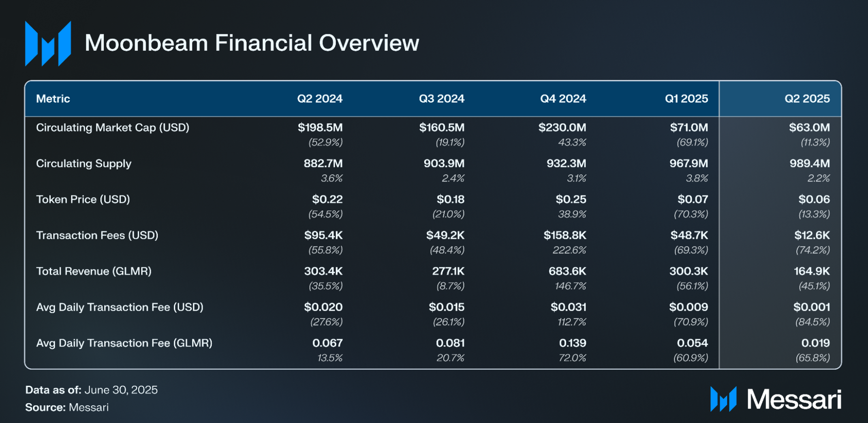Click the Messari wordmark text in the footer
Viewport: 868px width, 423px height.
click(794, 399)
